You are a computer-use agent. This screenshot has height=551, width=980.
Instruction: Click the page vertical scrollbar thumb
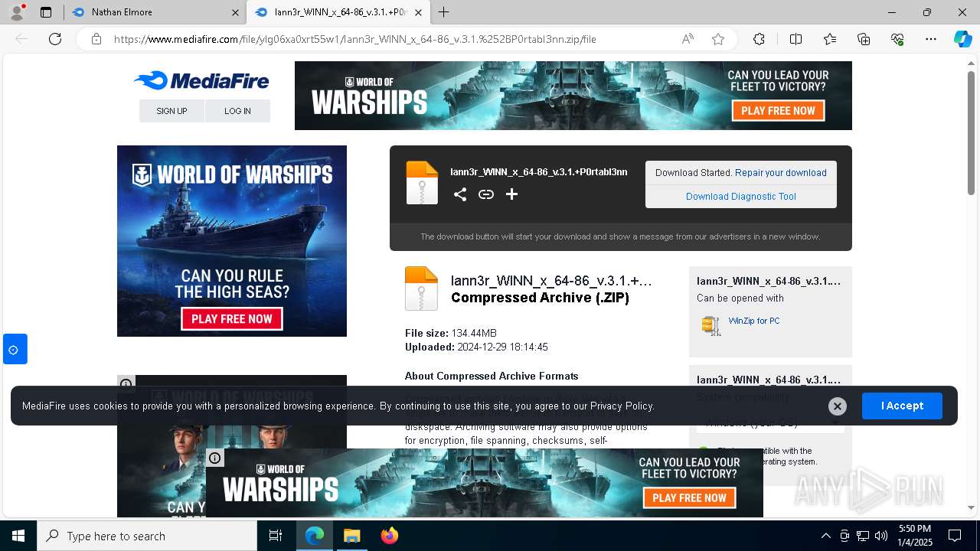click(x=971, y=134)
